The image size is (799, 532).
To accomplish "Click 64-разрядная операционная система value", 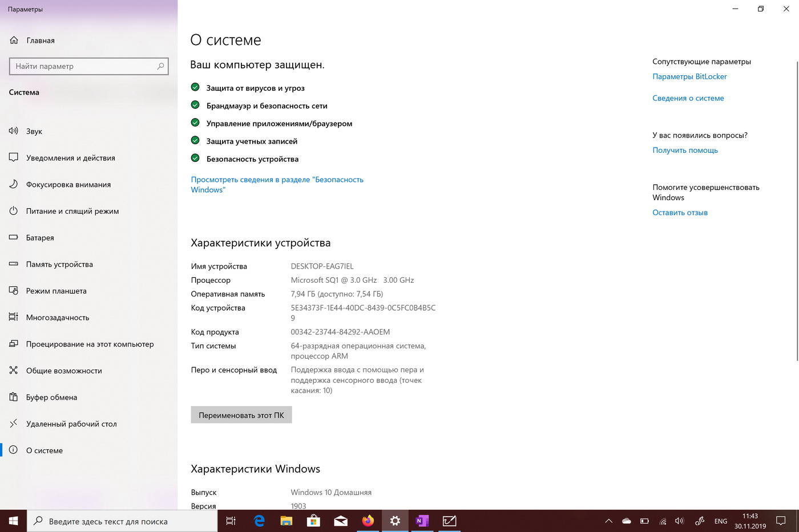I will (358, 351).
